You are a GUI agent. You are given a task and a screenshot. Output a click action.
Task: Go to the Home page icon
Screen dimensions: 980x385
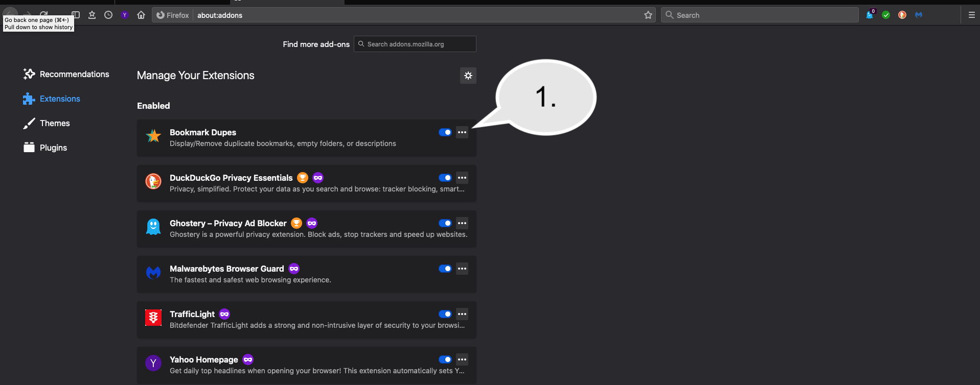[x=141, y=15]
